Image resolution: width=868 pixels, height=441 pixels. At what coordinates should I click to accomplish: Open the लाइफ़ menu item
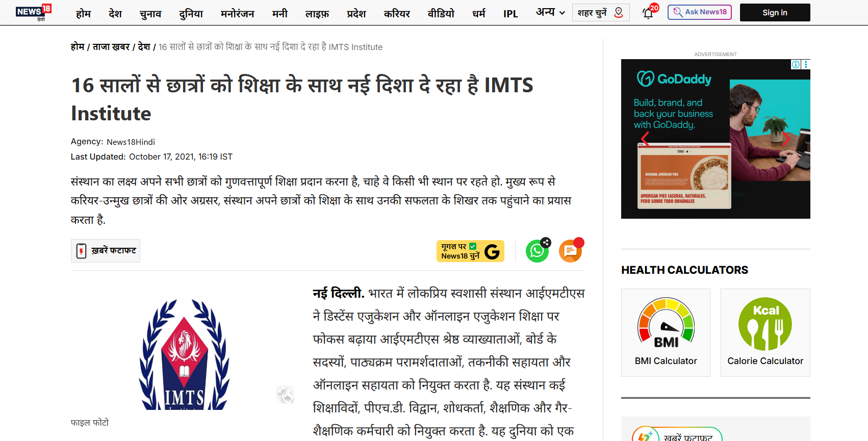317,14
